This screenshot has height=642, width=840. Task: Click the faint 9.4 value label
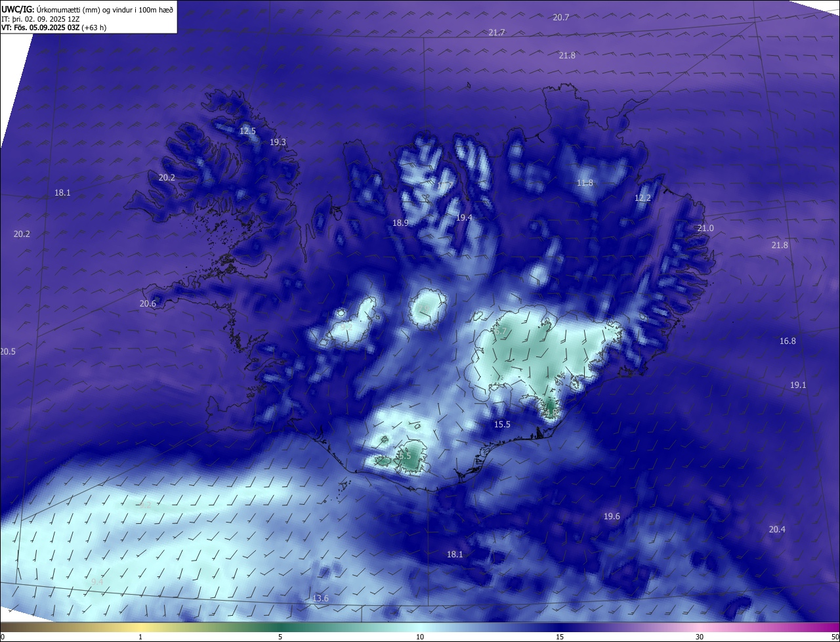(97, 582)
